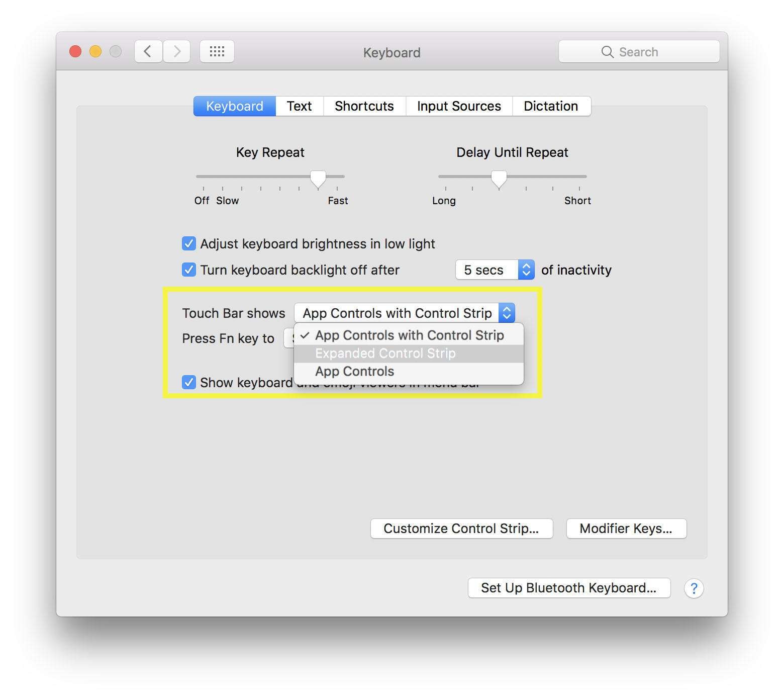
Task: Toggle Show keyboard and emoji viewers checkbox
Action: point(189,383)
